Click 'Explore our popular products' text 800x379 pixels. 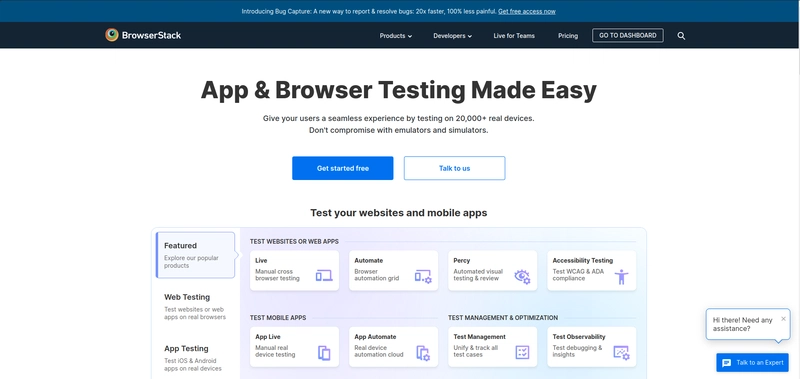point(191,262)
